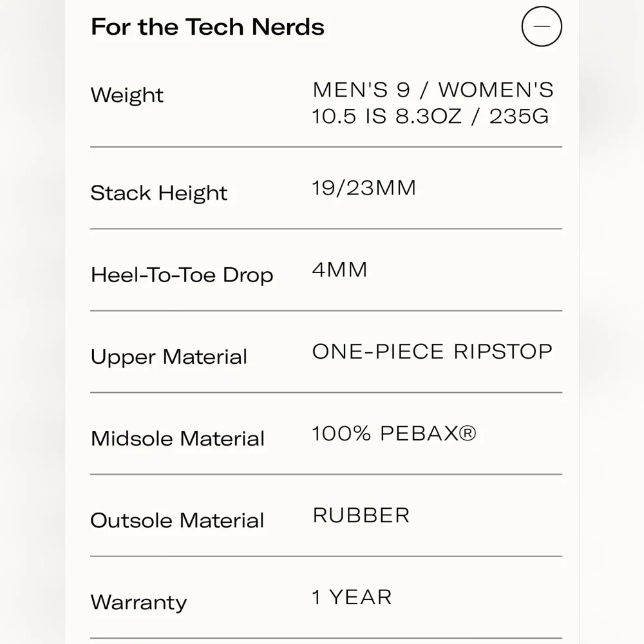Click the 4MM drop value
This screenshot has width=644, height=644.
pyautogui.click(x=339, y=270)
